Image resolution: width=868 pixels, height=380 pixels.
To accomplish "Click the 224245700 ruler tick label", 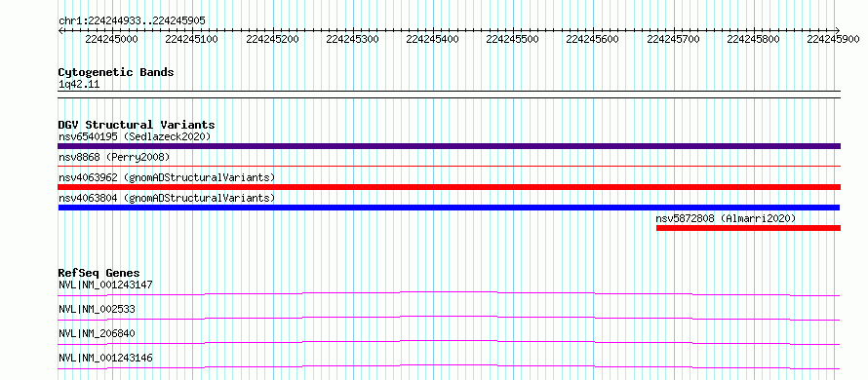I will 673,39.
